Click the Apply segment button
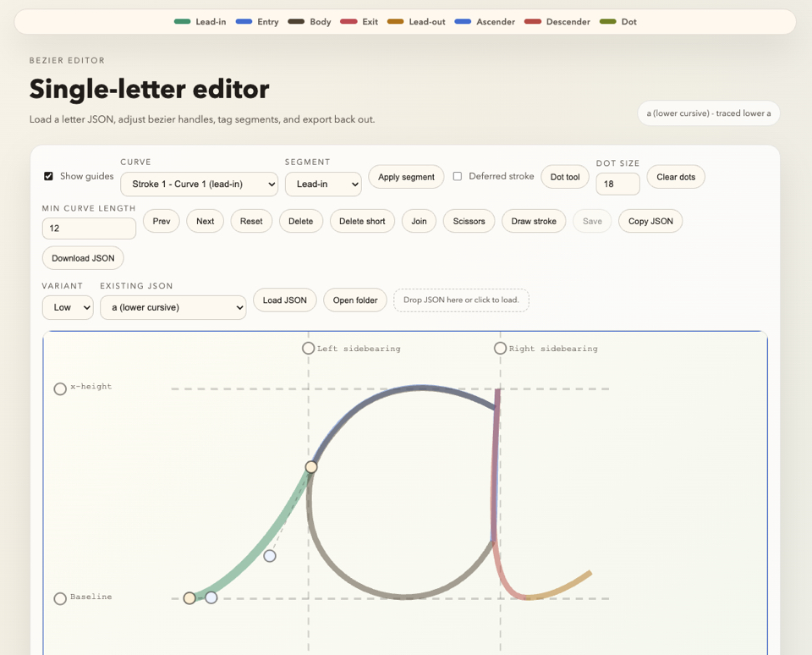Image resolution: width=812 pixels, height=655 pixels. click(406, 177)
